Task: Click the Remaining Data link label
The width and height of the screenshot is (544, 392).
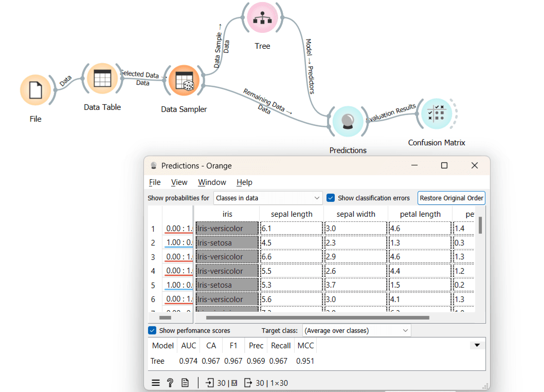Action: point(267,101)
